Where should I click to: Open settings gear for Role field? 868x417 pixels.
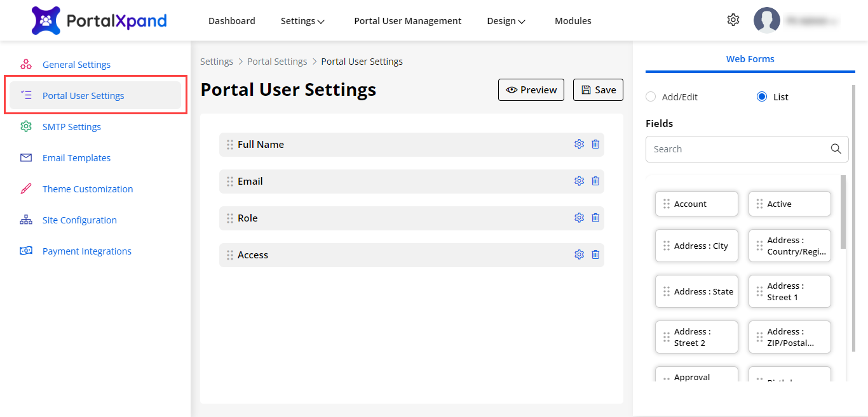[579, 218]
